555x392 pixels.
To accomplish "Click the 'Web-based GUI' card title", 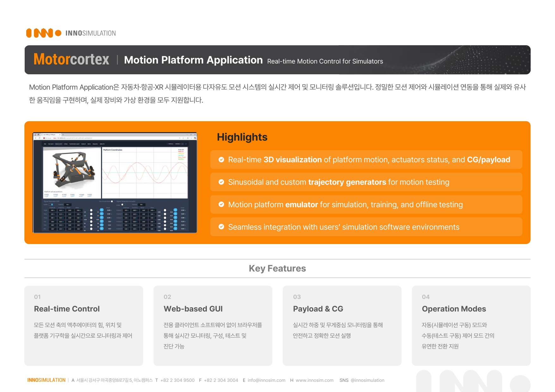I will 193,309.
